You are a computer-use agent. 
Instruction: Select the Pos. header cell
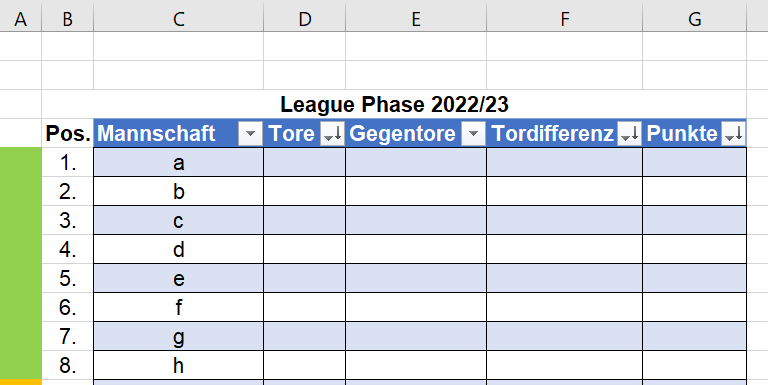click(68, 133)
